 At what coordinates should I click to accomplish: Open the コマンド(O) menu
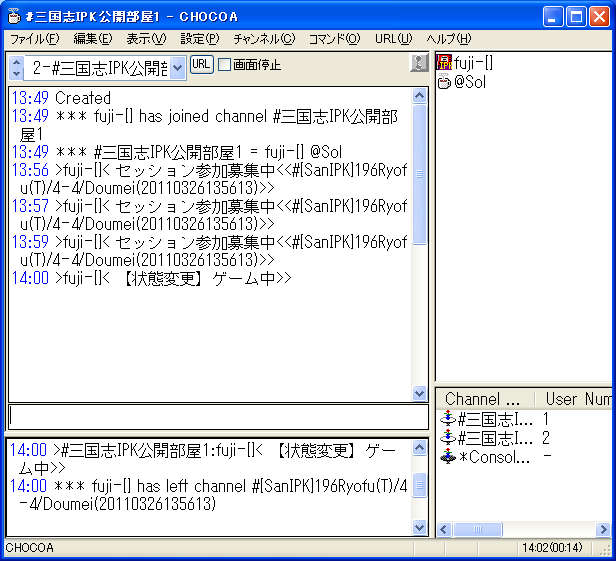(x=334, y=39)
